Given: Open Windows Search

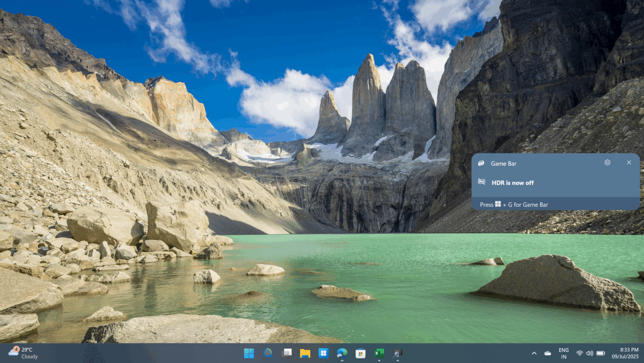Looking at the screenshot, I should pos(268,353).
